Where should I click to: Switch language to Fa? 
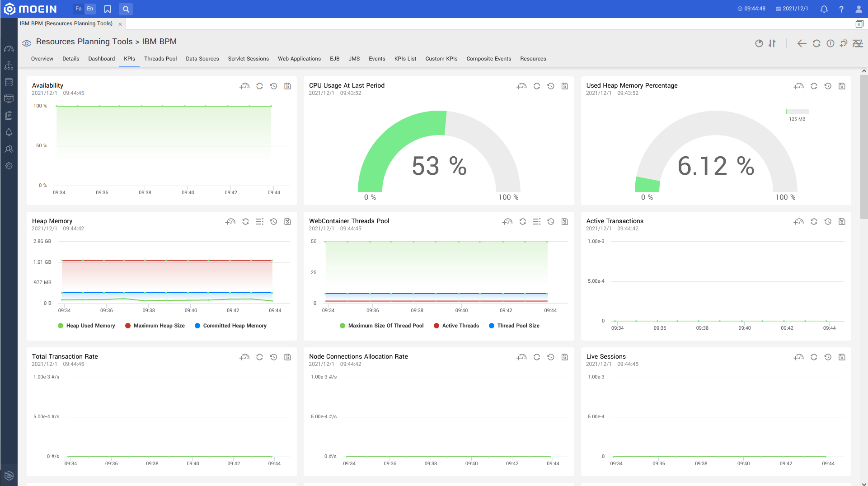[x=79, y=9]
